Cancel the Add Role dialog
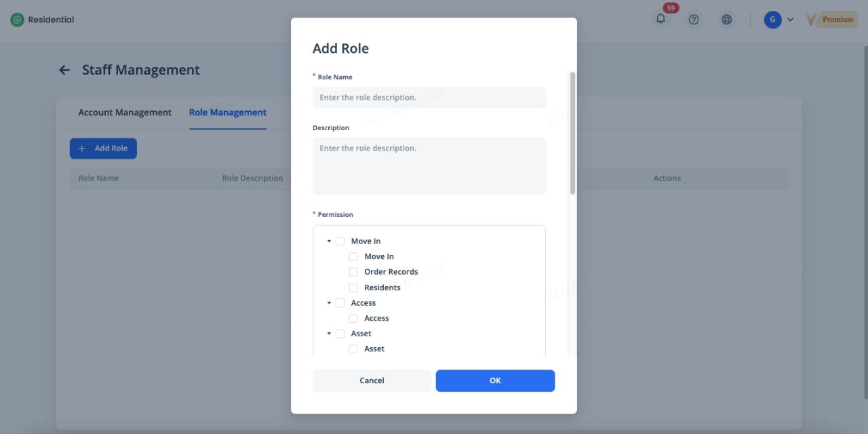 tap(372, 380)
